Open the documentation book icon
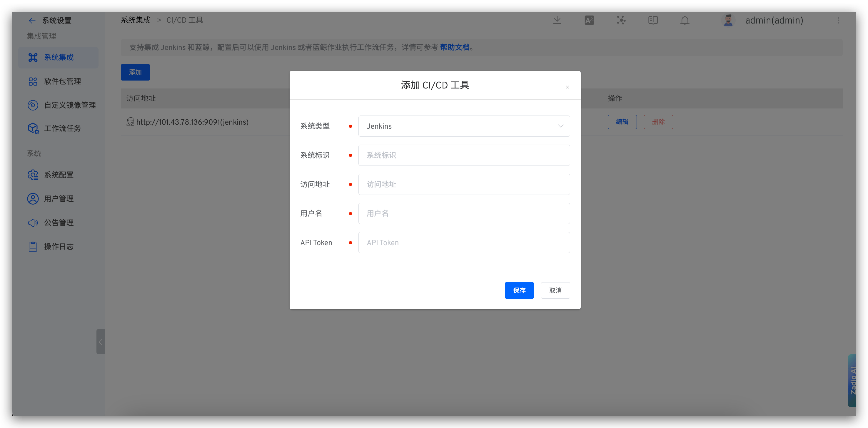 click(653, 20)
